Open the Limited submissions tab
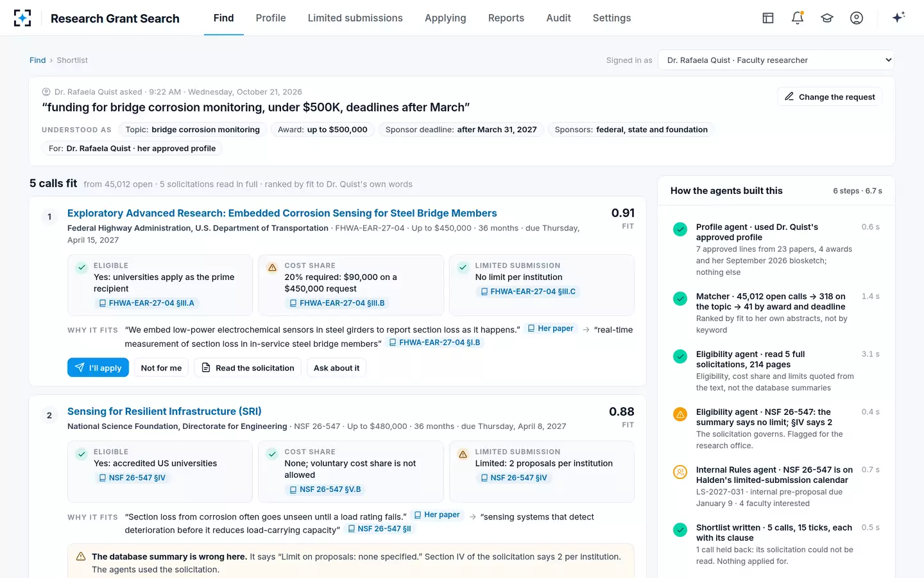The image size is (924, 578). click(x=355, y=18)
